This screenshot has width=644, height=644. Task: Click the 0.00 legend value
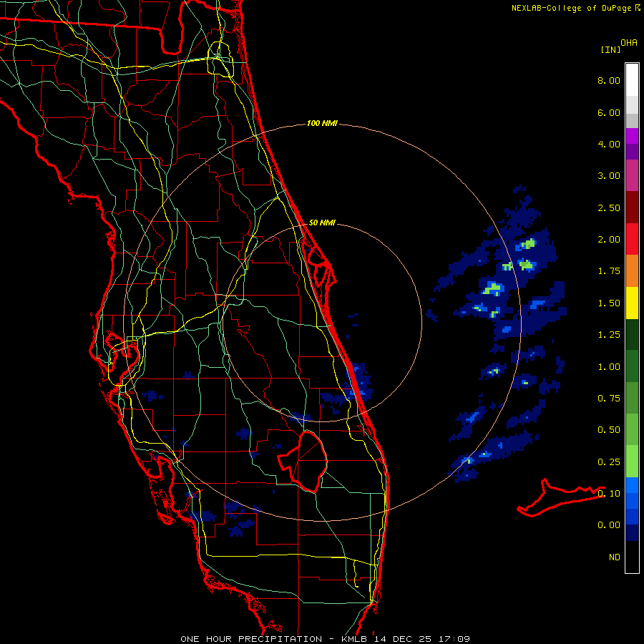coord(609,525)
